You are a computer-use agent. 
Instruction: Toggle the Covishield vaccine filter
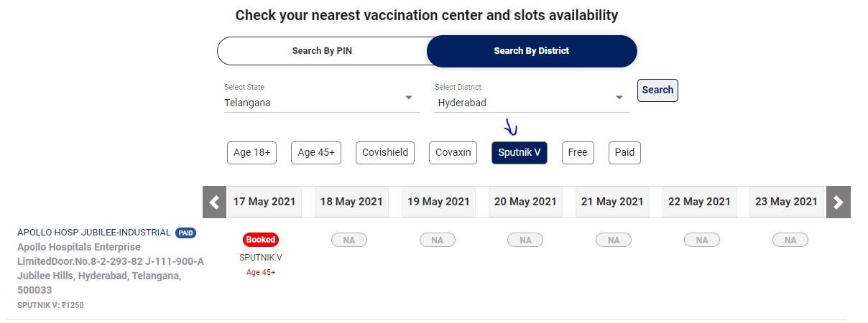[x=384, y=152]
